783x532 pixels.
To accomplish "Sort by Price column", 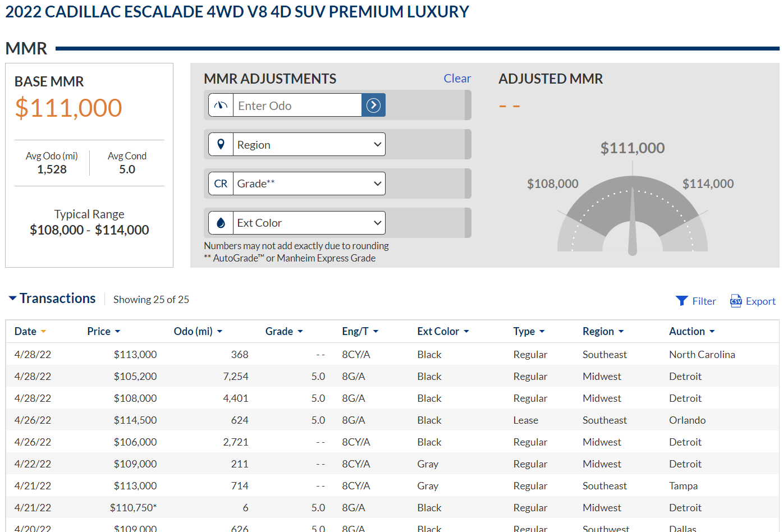I will coord(104,331).
